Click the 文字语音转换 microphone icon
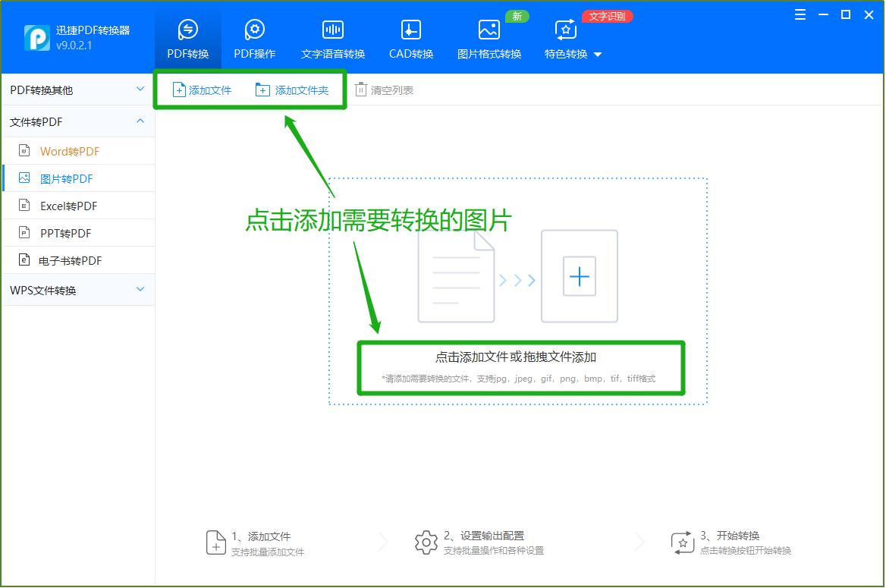 (x=332, y=29)
